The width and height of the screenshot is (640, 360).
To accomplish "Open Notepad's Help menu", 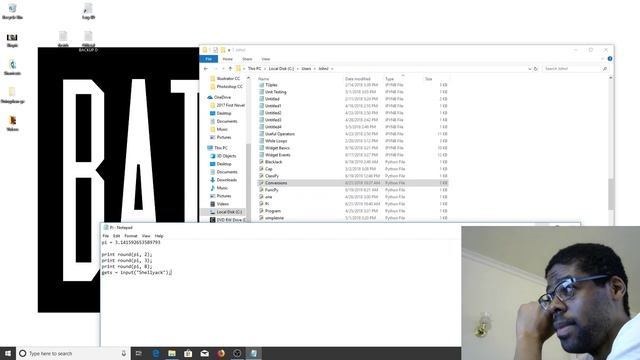I will (159, 236).
